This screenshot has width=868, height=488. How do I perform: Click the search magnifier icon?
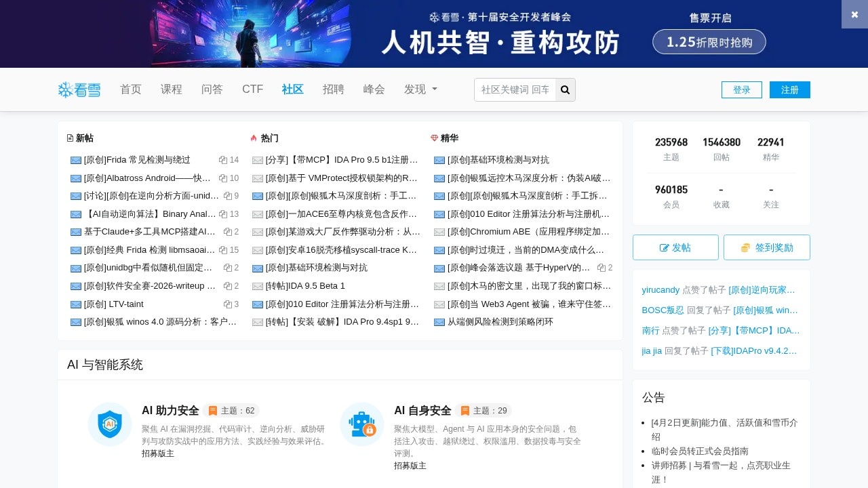pos(566,89)
